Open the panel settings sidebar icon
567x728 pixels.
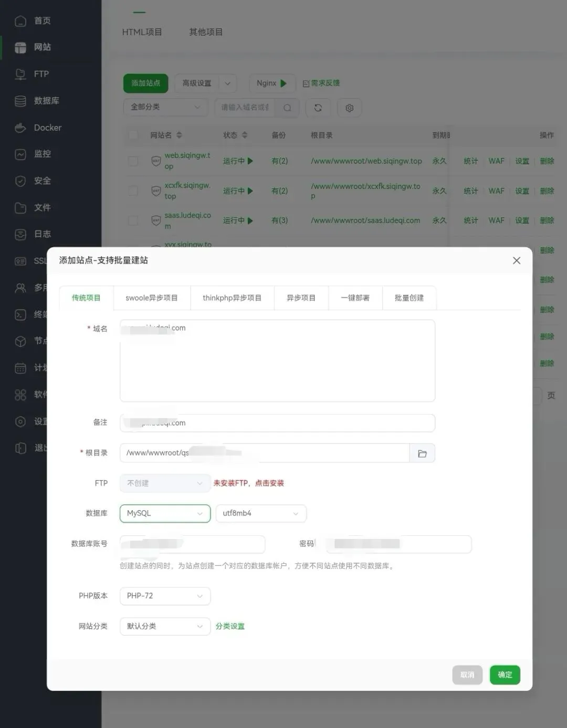pyautogui.click(x=20, y=421)
